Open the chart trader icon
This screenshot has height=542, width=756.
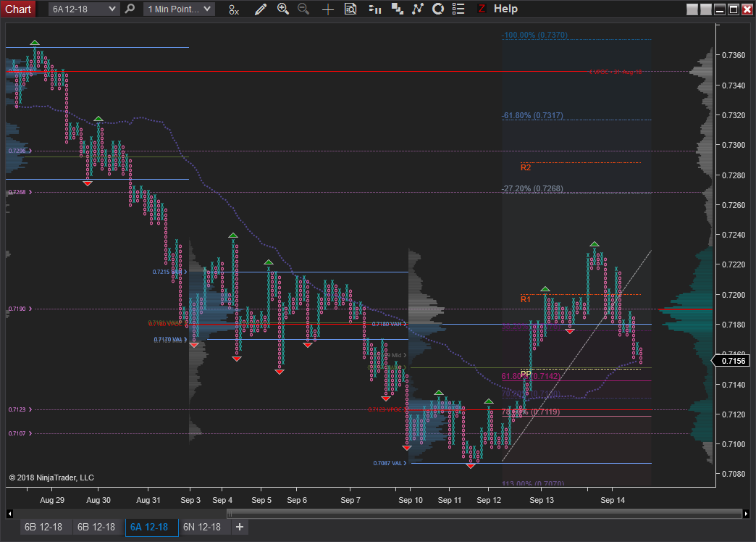tap(398, 9)
